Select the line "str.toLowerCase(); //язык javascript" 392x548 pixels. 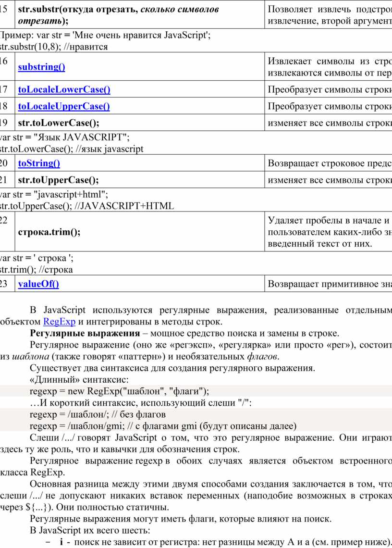coord(72,149)
